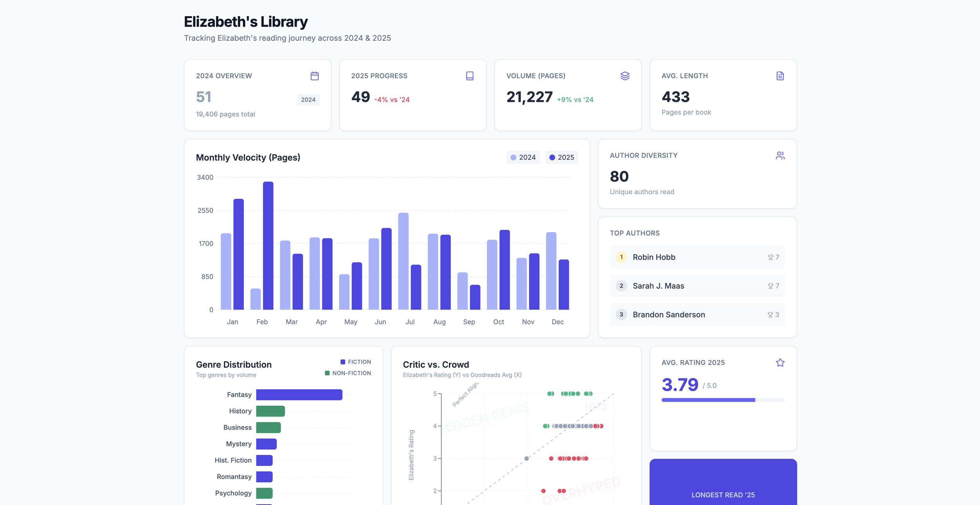The width and height of the screenshot is (980, 505).
Task: Click the Fantasy genre bar
Action: (x=299, y=395)
